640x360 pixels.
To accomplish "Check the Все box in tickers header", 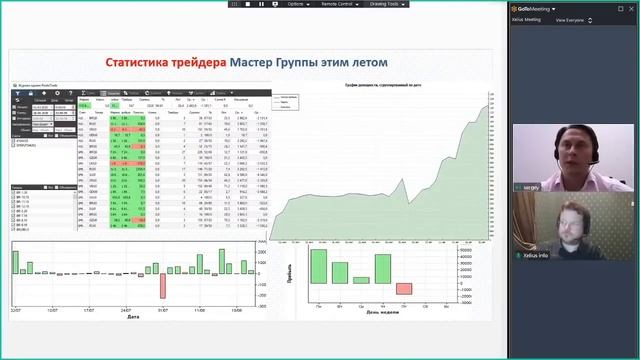I will coord(46,187).
